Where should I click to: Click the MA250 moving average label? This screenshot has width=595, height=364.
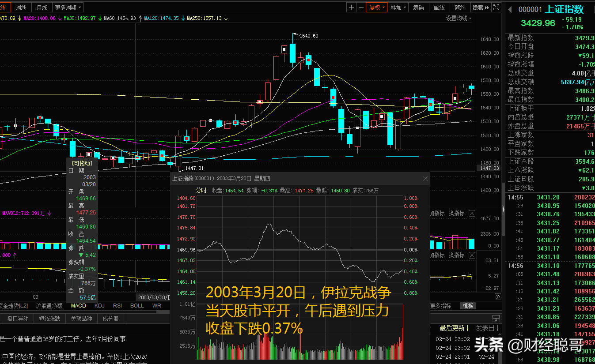pos(204,19)
